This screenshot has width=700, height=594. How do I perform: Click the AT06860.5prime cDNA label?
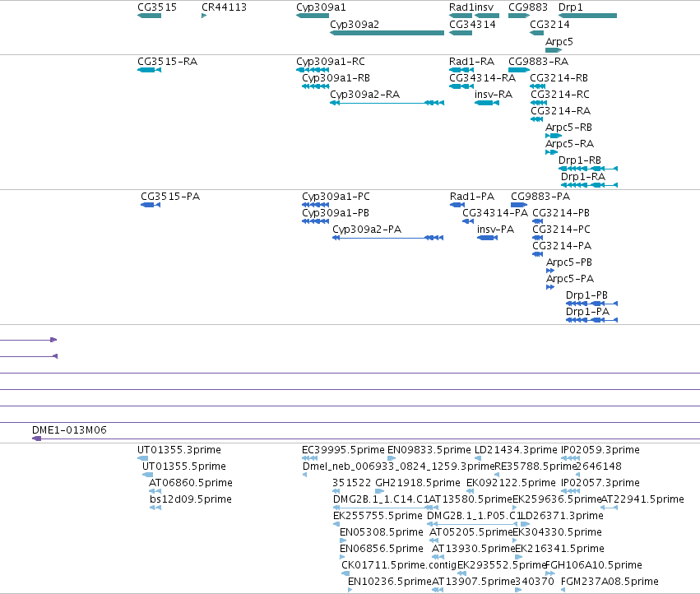tap(191, 483)
